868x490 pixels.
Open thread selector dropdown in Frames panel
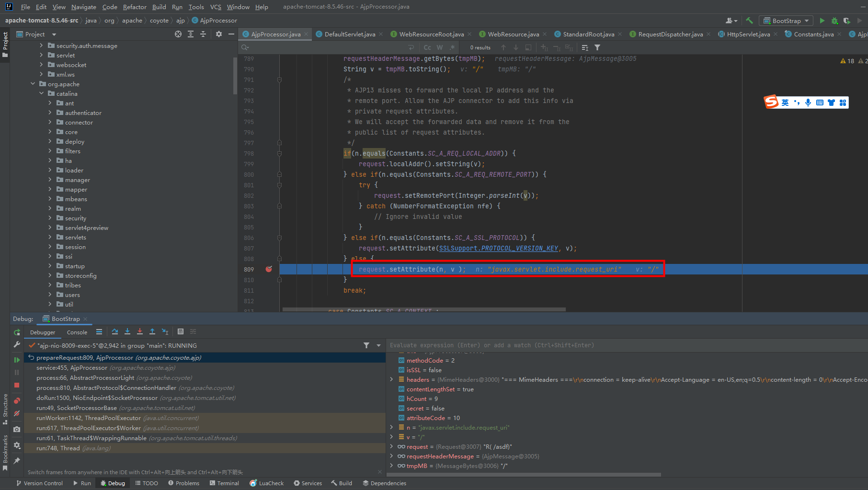378,345
